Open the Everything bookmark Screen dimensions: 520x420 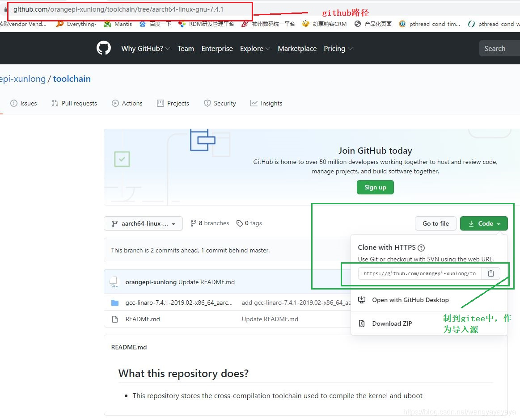76,24
